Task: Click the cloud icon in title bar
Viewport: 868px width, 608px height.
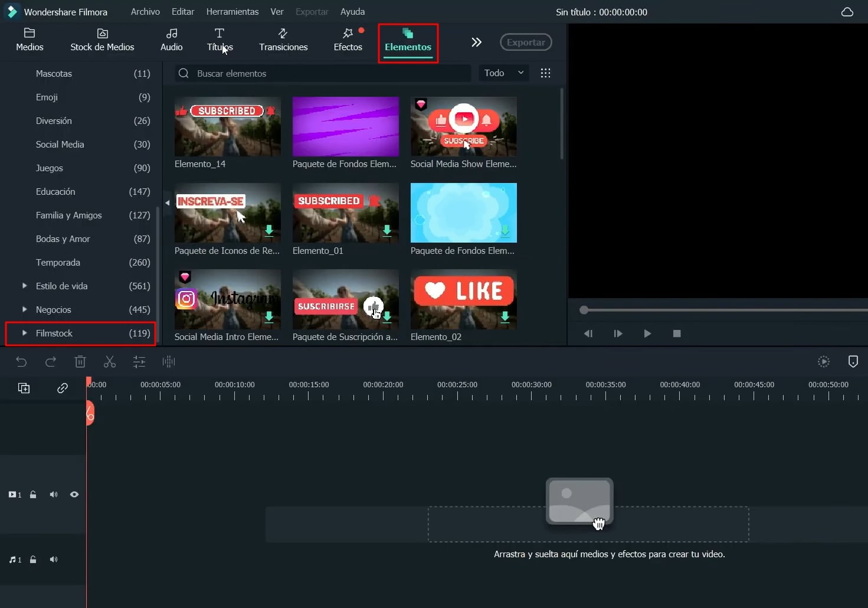Action: click(x=847, y=12)
